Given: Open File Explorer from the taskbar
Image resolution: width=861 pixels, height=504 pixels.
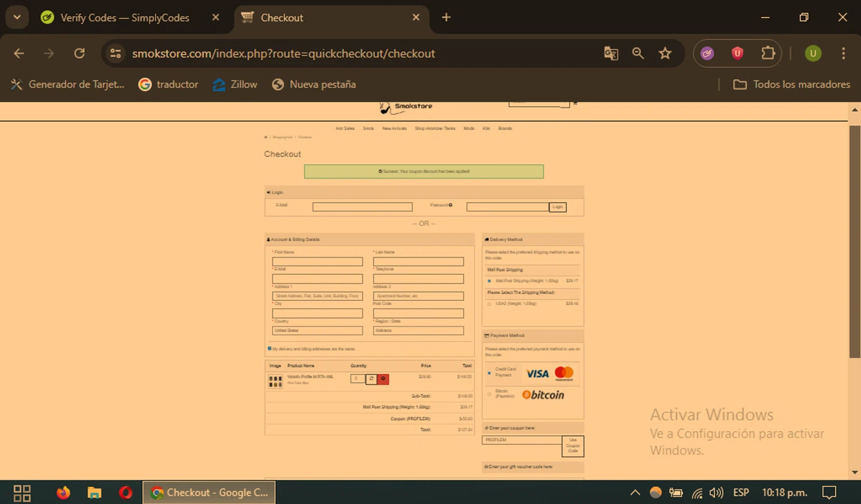Looking at the screenshot, I should pos(94,493).
